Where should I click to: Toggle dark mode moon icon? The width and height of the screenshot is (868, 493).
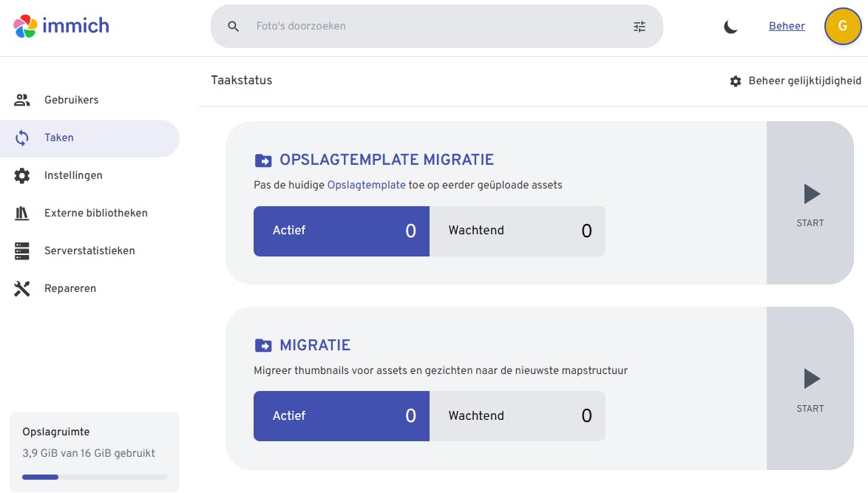[730, 27]
